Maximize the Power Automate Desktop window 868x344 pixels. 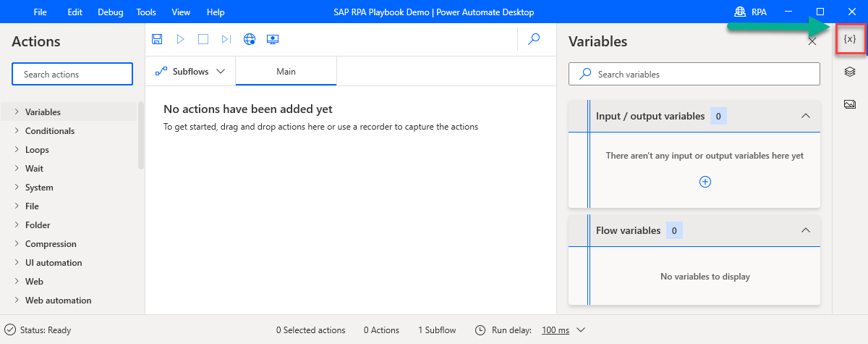[820, 12]
